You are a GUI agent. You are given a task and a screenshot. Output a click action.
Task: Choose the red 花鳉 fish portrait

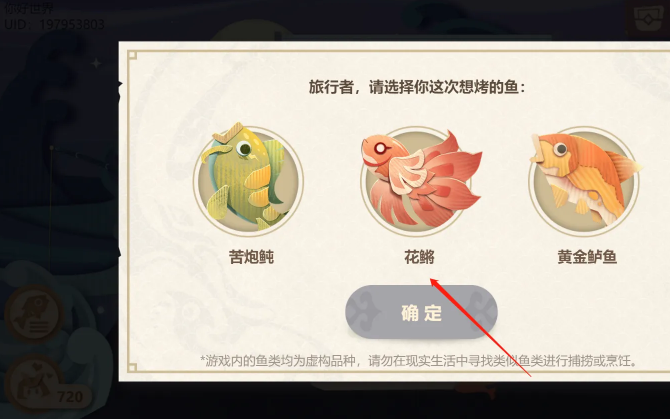pos(420,179)
